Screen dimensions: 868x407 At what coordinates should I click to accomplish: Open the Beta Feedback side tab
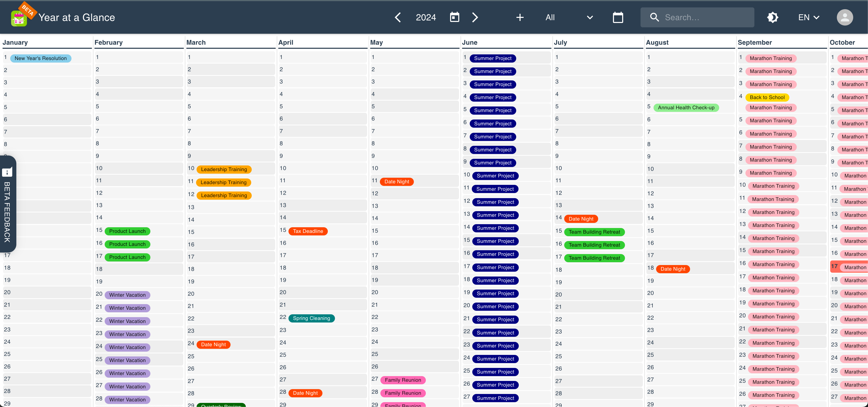tap(7, 204)
